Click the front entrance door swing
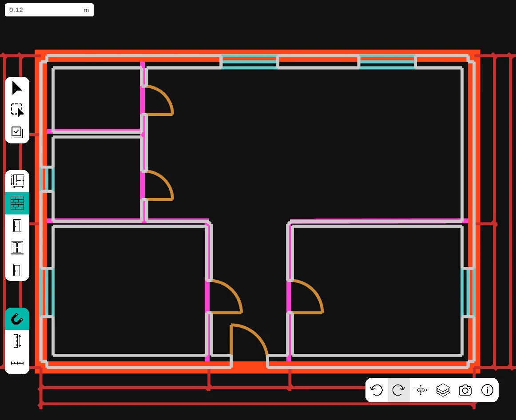516x420 pixels. pos(249,341)
